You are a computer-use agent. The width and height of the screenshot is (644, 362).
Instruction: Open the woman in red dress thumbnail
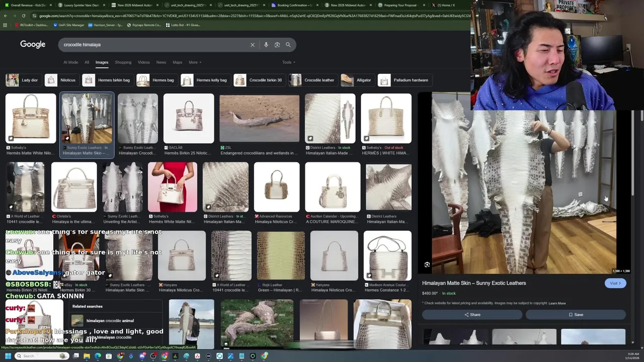click(173, 187)
